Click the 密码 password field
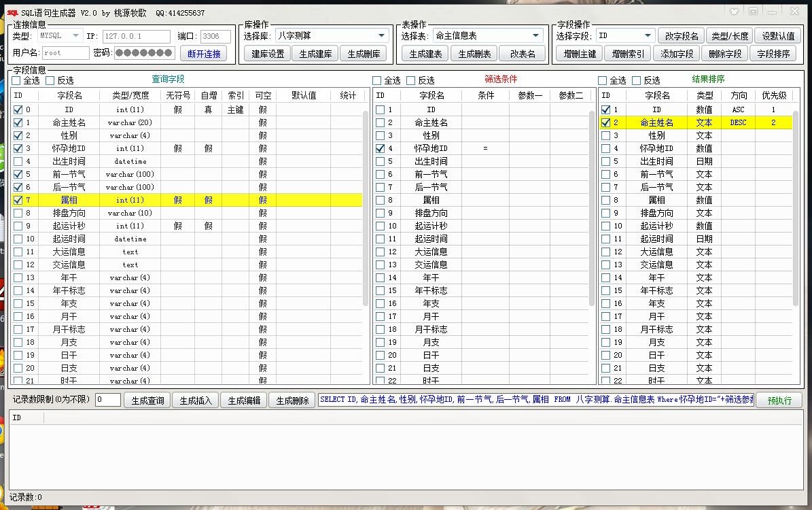 145,53
